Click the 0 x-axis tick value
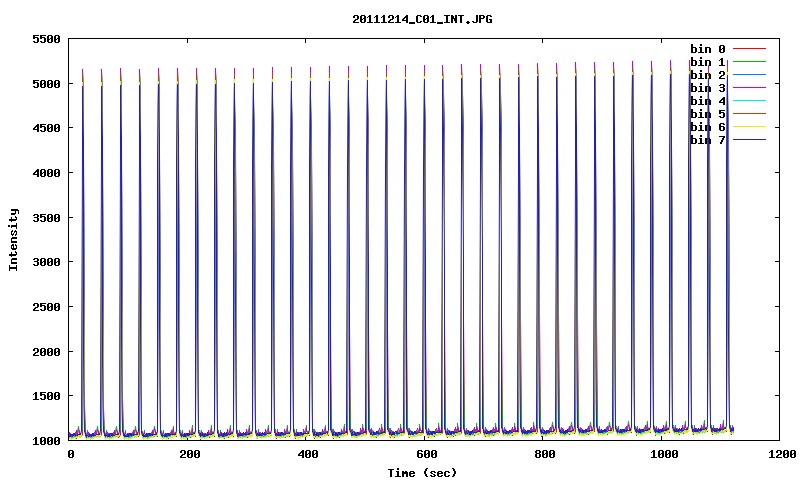The width and height of the screenshot is (800, 480). (70, 454)
